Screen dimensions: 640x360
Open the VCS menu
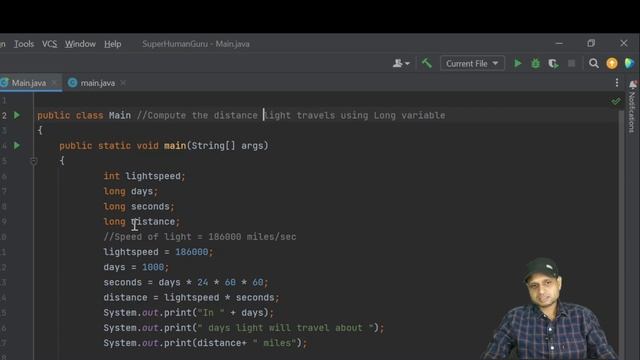pyautogui.click(x=49, y=44)
